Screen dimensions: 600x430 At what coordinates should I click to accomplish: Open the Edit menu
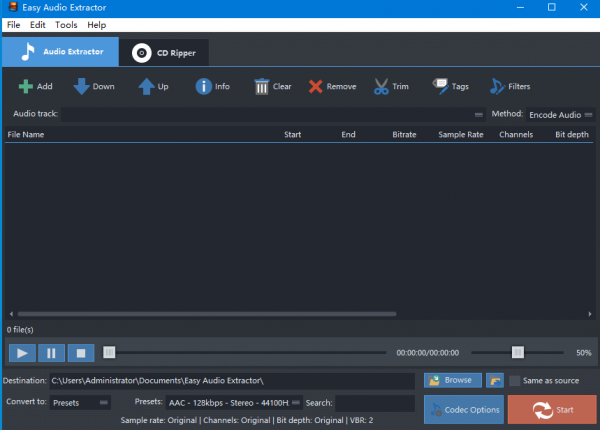(38, 25)
